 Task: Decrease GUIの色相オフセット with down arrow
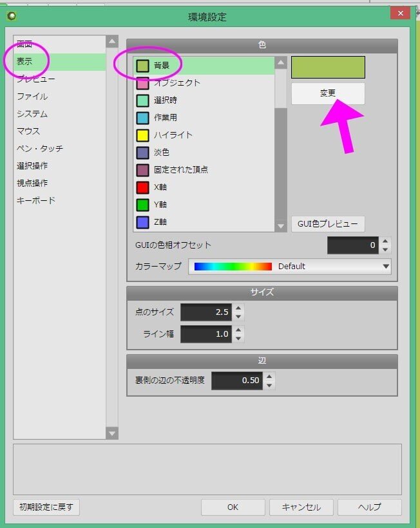(x=385, y=250)
